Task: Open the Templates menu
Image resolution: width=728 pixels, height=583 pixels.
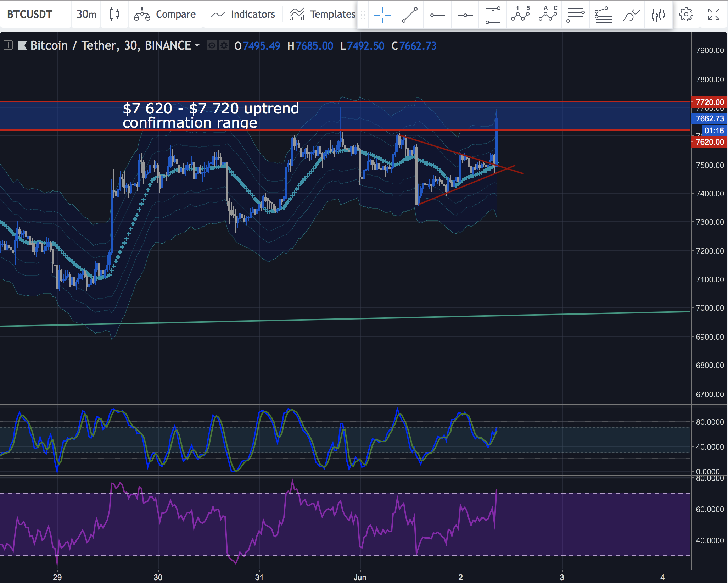Action: coord(323,14)
